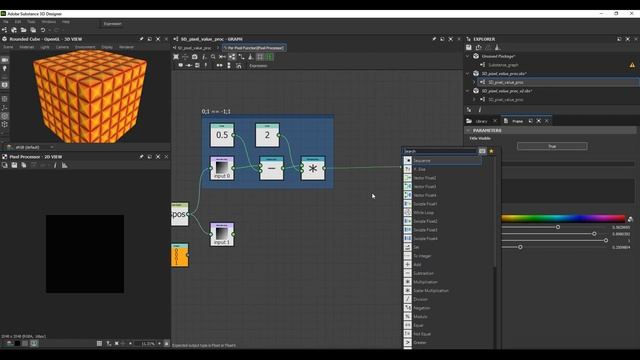Viewport: 640px width, 360px height.
Task: Click the Per Pixel Function breadcrumb tab
Action: point(254,48)
